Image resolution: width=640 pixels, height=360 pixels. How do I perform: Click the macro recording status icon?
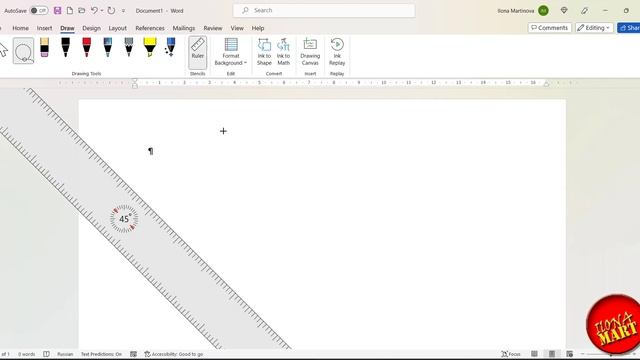(133, 354)
